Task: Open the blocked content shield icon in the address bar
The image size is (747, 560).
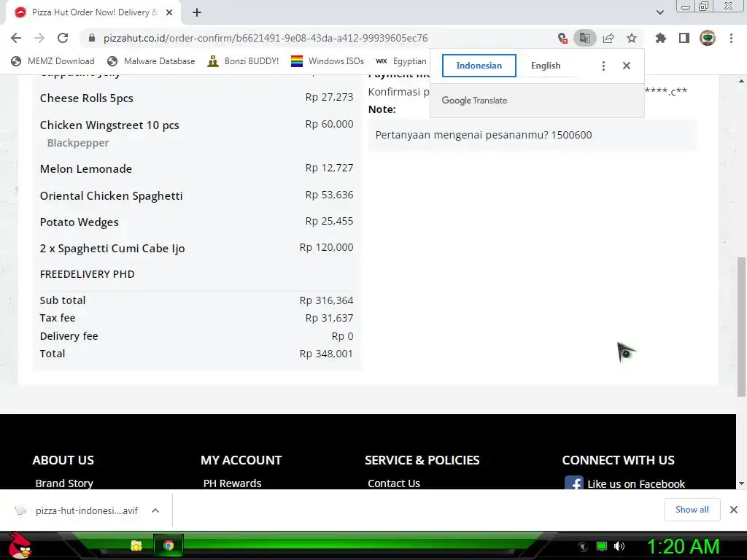Action: [562, 38]
